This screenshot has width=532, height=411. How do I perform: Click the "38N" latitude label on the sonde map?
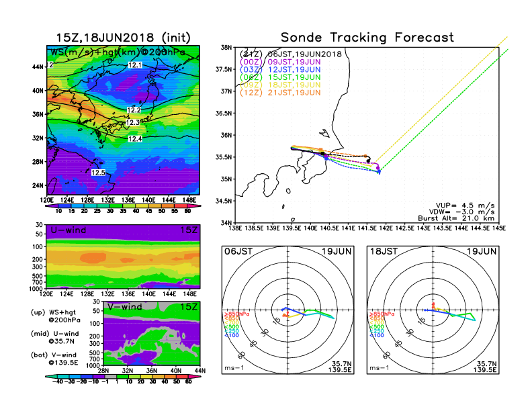coord(226,48)
